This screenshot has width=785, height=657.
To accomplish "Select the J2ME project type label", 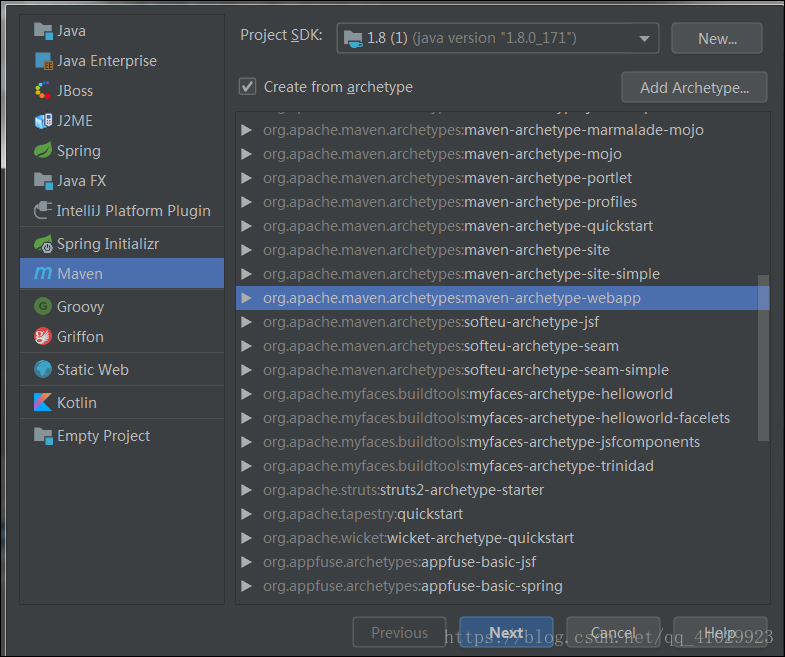I will 75,121.
